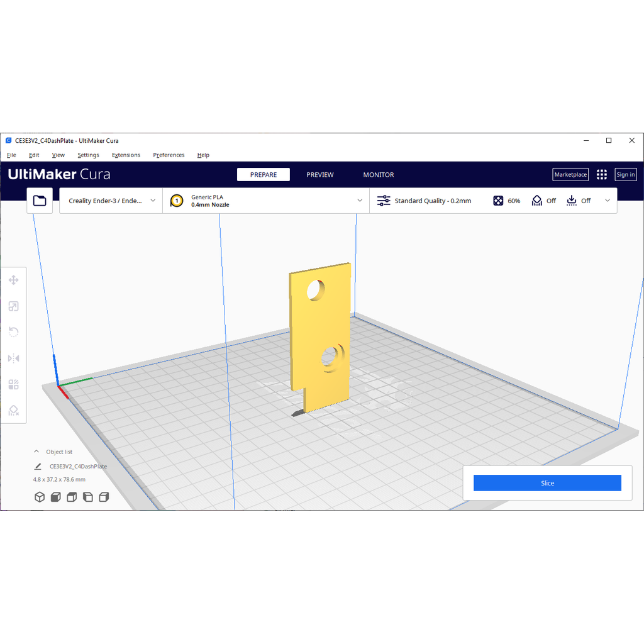Minimize the Cura window
This screenshot has width=644, height=644.
tap(586, 140)
